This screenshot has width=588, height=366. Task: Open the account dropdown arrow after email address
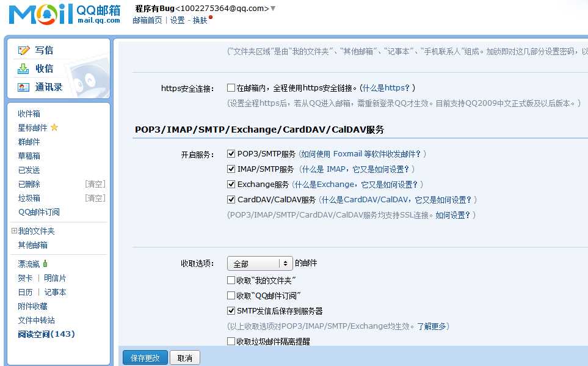[273, 9]
